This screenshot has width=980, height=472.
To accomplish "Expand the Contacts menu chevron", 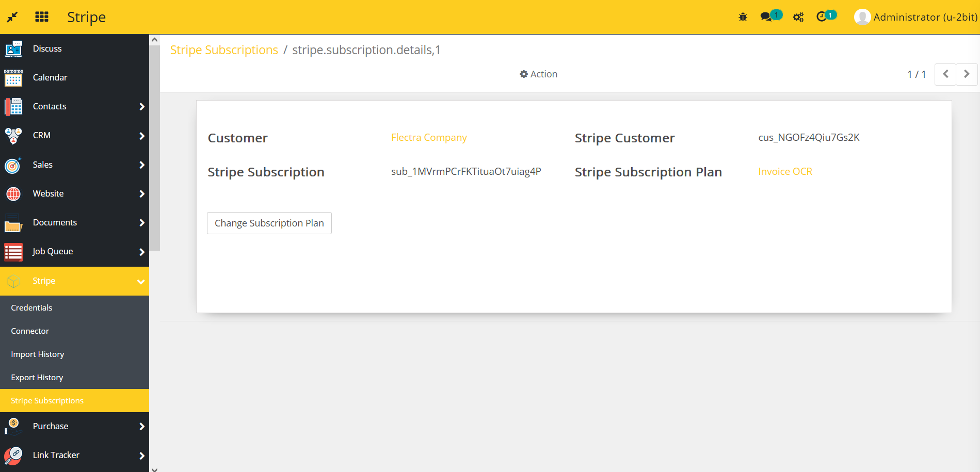I will [141, 107].
